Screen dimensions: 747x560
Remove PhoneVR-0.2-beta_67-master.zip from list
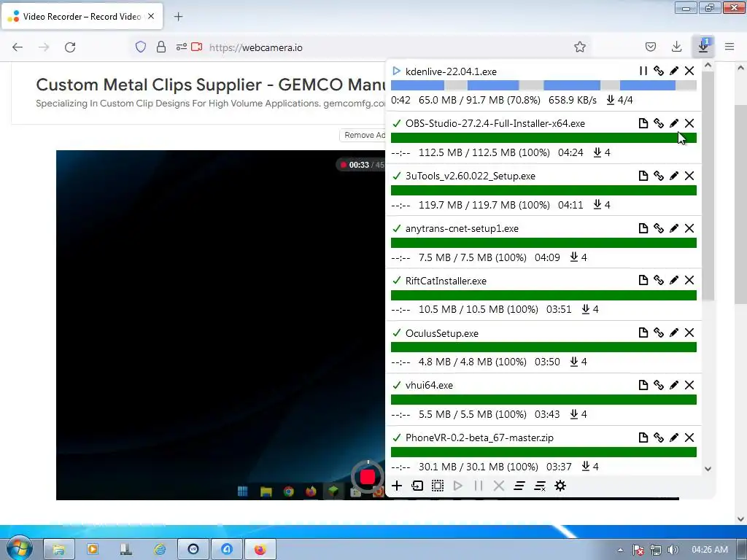pyautogui.click(x=689, y=437)
